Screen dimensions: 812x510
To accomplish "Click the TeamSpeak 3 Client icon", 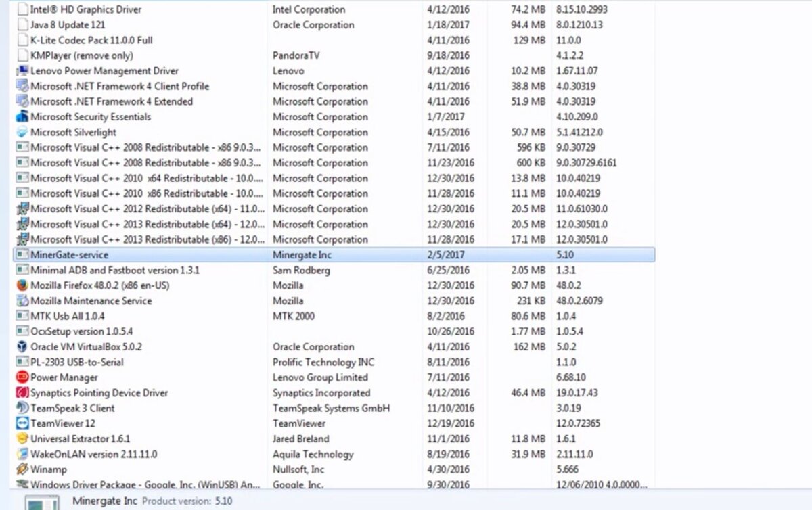I will [22, 408].
